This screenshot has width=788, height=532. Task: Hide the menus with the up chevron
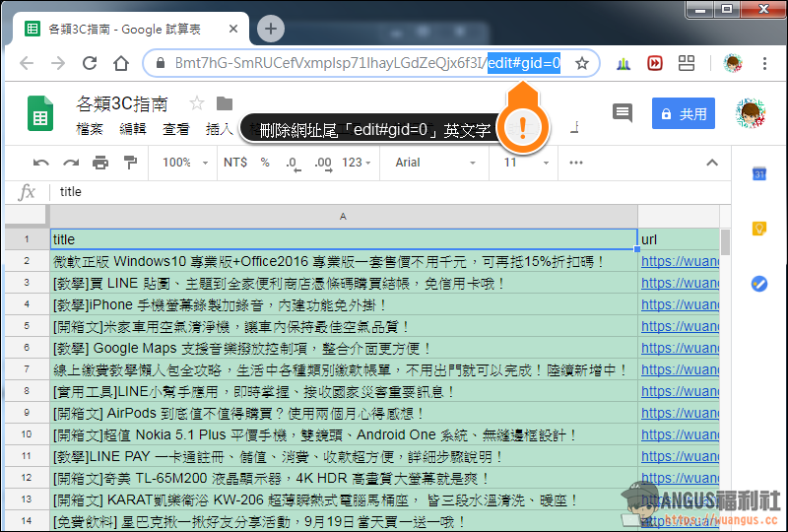point(711,163)
